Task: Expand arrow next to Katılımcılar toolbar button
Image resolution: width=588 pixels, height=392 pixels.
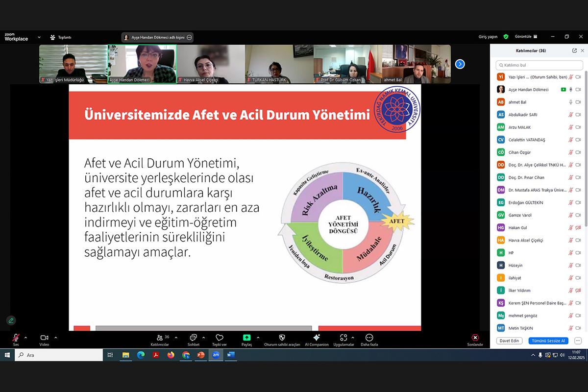Action: 176,337
